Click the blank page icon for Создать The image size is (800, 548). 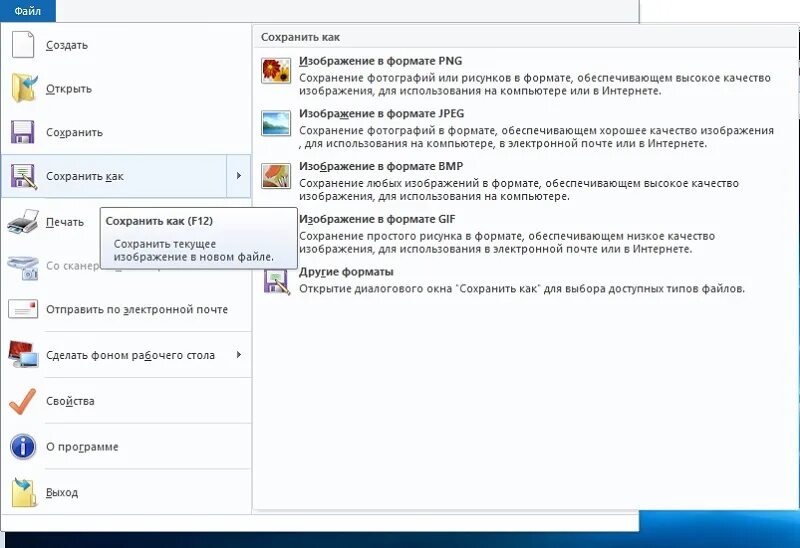23,44
